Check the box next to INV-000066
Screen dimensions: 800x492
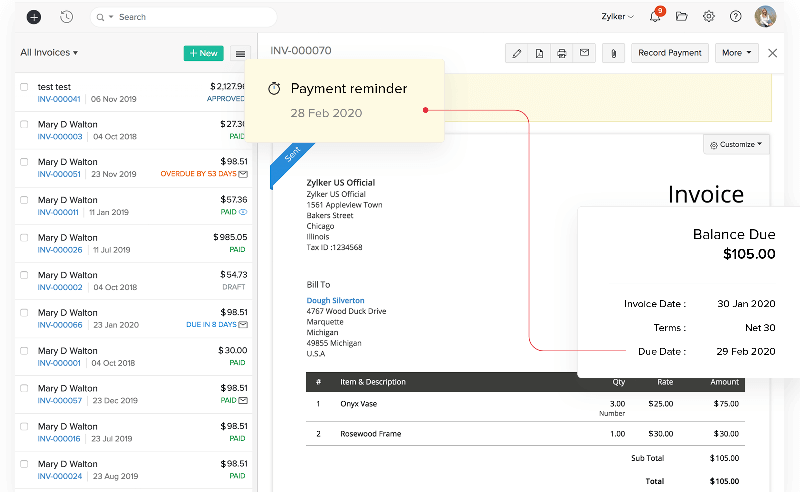pos(24,313)
